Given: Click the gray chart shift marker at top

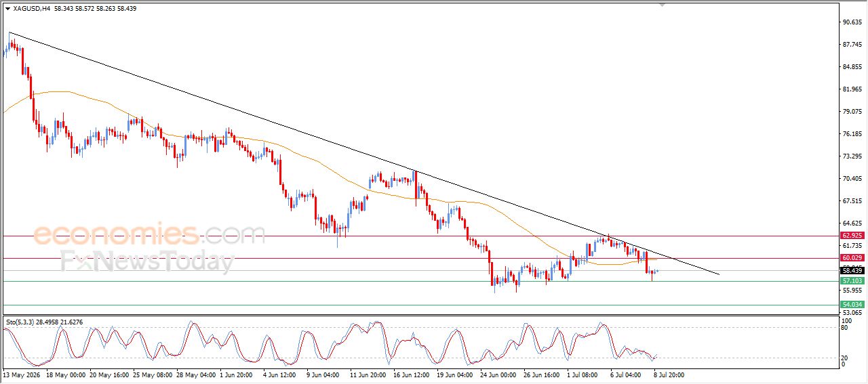Looking at the screenshot, I should click(x=663, y=5).
